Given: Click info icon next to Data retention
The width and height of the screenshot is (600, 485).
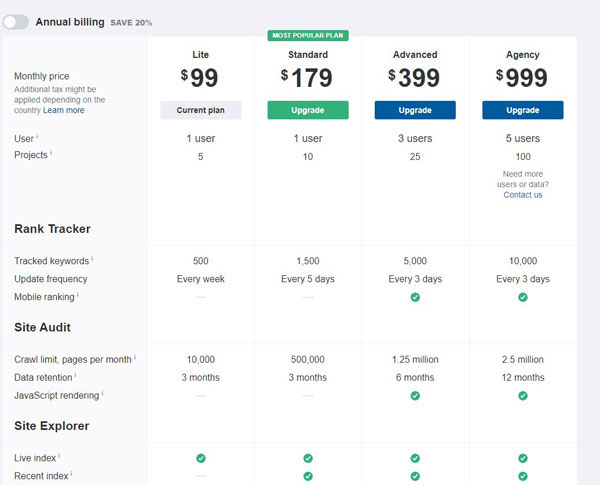Looking at the screenshot, I should coord(75,375).
